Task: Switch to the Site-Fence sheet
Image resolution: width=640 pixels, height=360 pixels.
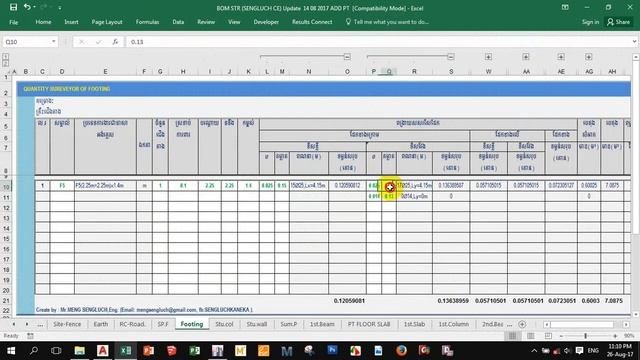Action: pyautogui.click(x=67, y=324)
